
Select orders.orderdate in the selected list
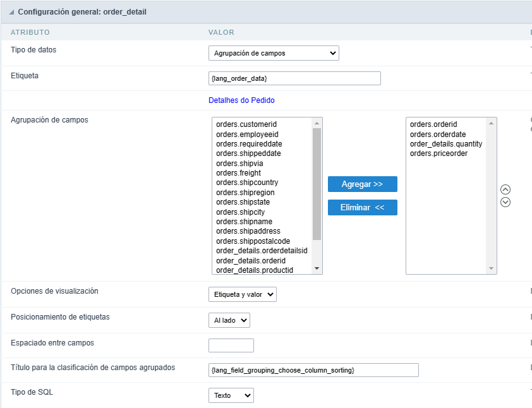438,134
